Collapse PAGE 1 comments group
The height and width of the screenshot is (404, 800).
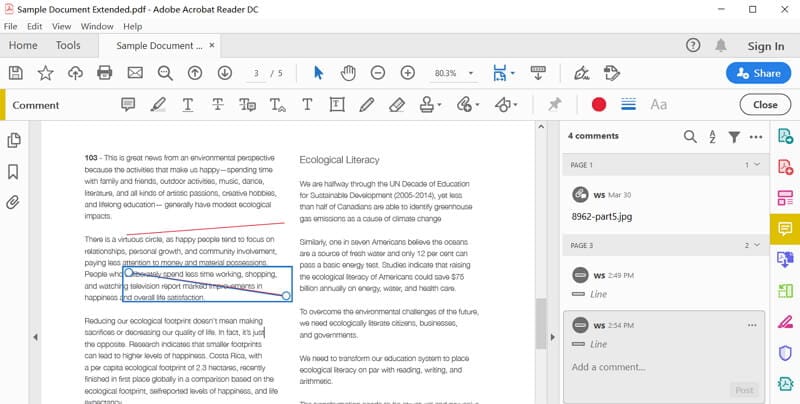757,165
